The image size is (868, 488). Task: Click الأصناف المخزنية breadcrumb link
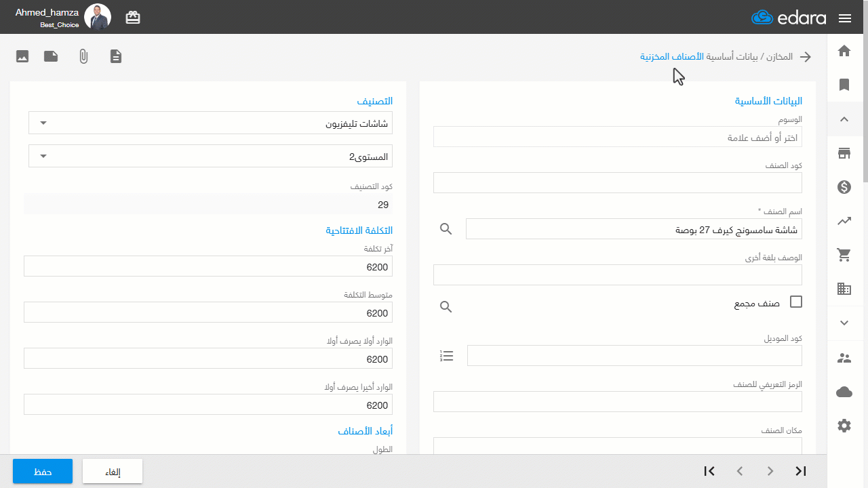point(671,56)
